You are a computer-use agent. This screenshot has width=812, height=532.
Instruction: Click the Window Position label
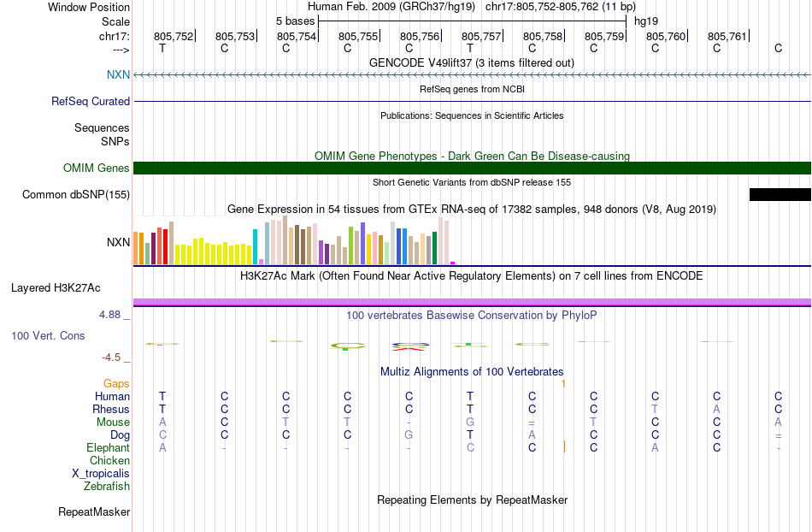[89, 7]
